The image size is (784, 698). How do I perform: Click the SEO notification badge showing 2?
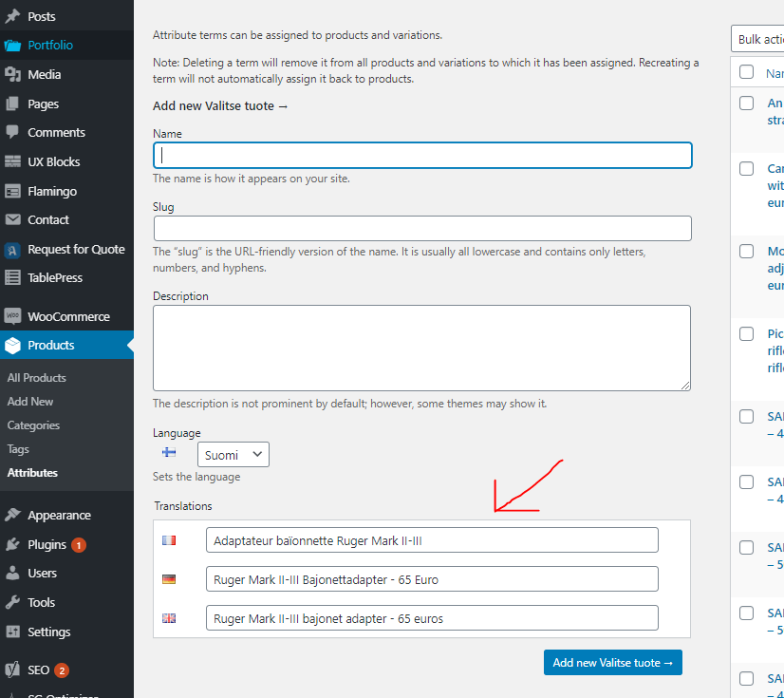[x=62, y=670]
